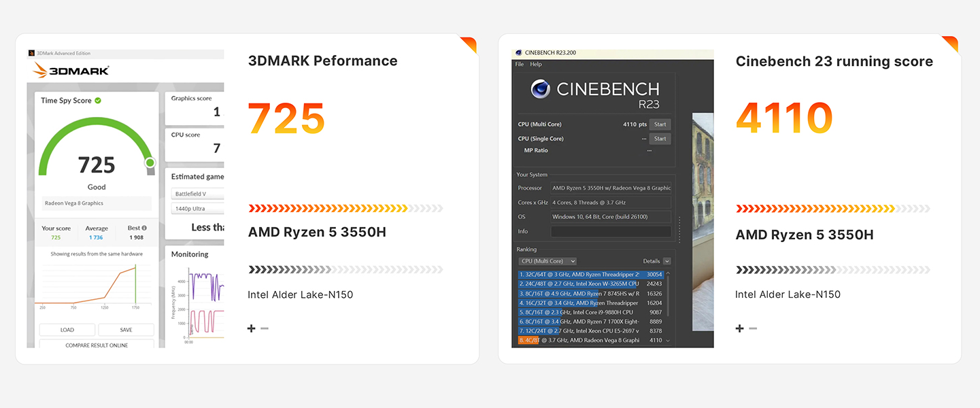The height and width of the screenshot is (408, 980).
Task: Click the info icon beside Best score
Action: [x=144, y=228]
